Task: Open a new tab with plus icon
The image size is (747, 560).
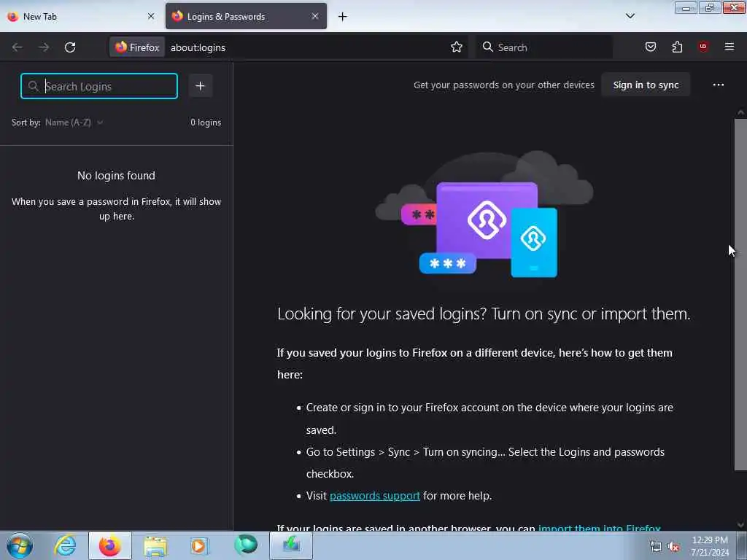Action: coord(343,17)
